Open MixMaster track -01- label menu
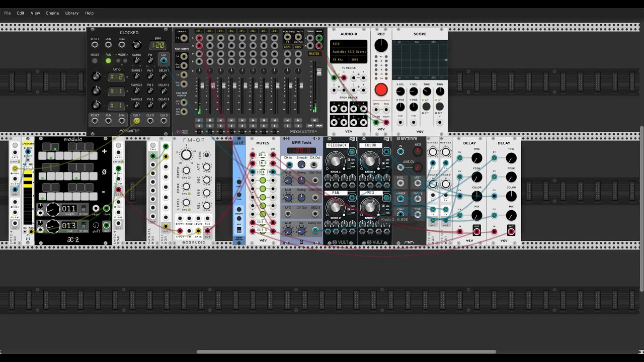Screen dimensions: 644x362 pos(199,31)
